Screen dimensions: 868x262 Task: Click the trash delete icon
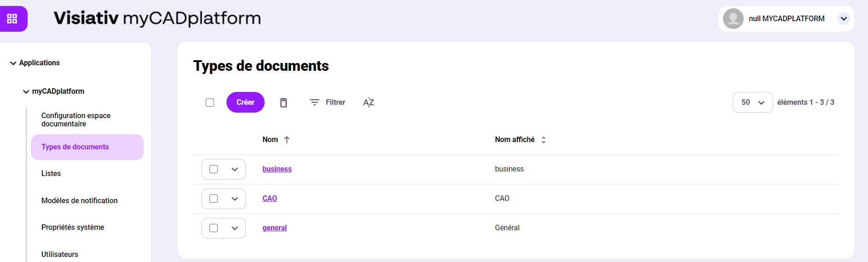284,103
